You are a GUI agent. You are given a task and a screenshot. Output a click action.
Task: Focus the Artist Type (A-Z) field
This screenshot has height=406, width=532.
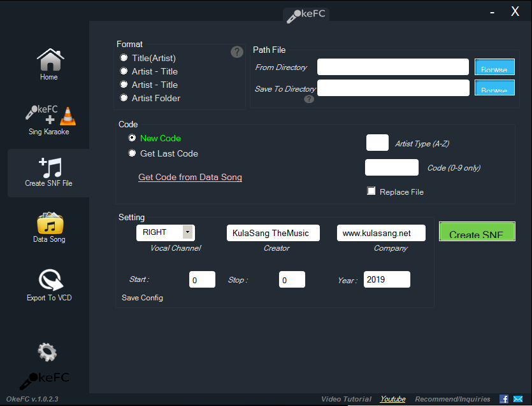tap(377, 143)
